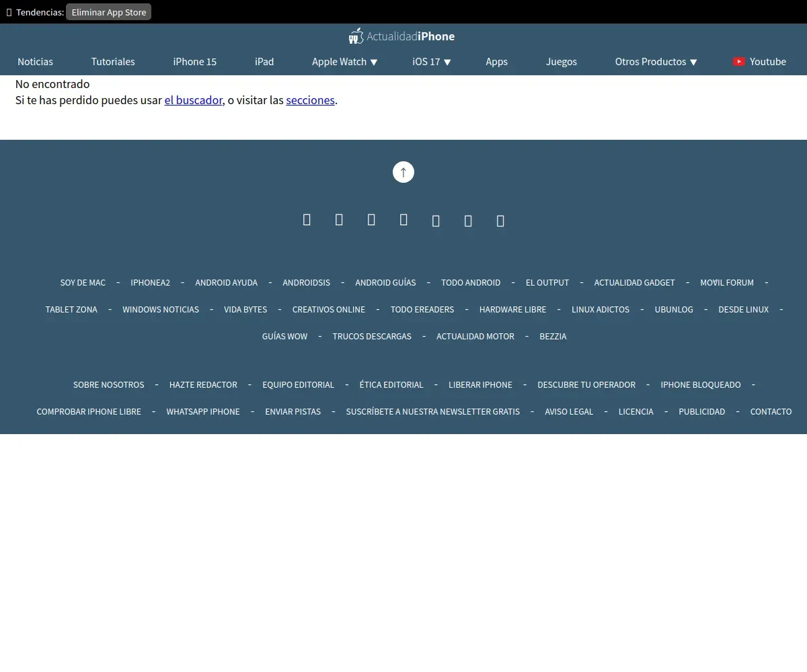Viewport: 807px width, 672px height.
Task: Open the iPad menu item
Action: pos(264,61)
